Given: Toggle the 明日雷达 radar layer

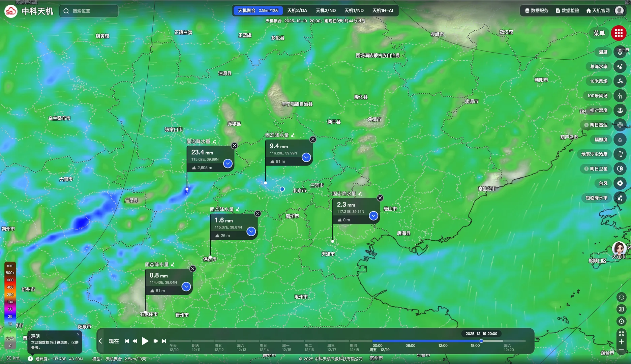Looking at the screenshot, I should pos(620,125).
